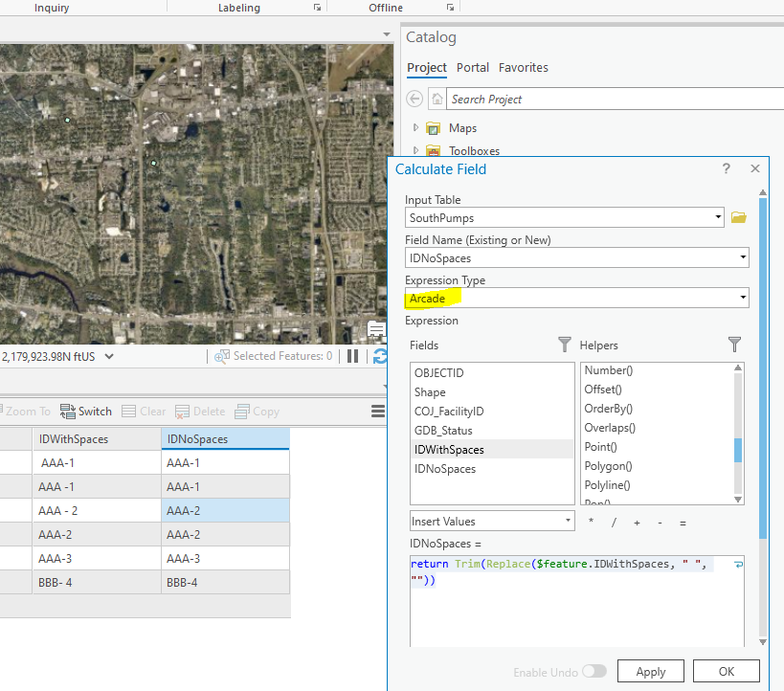Image resolution: width=784 pixels, height=691 pixels.
Task: Pause map drawing with pause icon
Action: tap(353, 356)
